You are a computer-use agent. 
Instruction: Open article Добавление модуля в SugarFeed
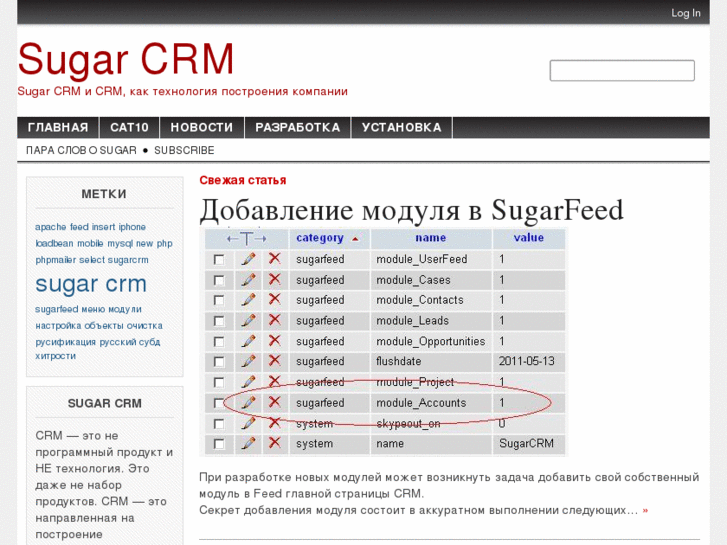click(411, 210)
